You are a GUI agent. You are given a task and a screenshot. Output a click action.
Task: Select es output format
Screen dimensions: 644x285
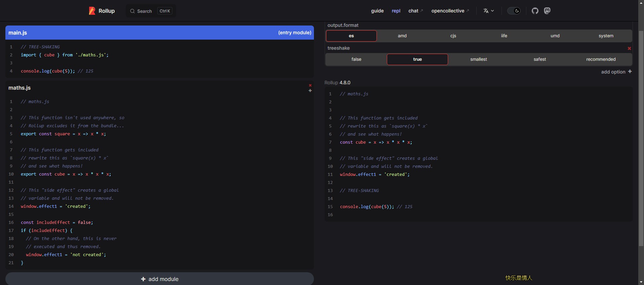(351, 36)
